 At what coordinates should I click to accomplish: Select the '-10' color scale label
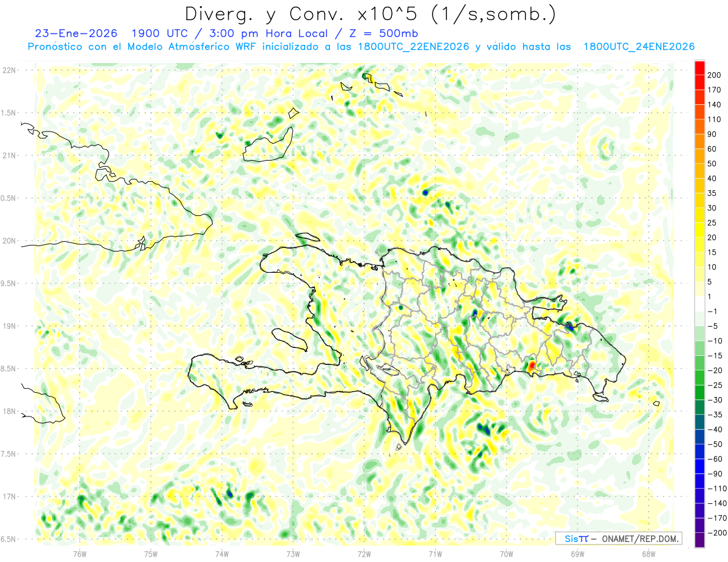click(714, 341)
